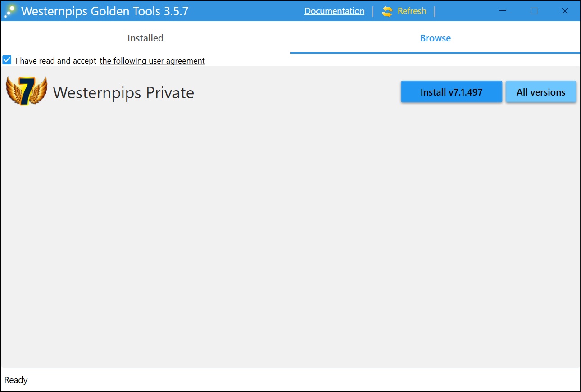Click the Westernpips Private product title
581x392 pixels.
coord(123,93)
